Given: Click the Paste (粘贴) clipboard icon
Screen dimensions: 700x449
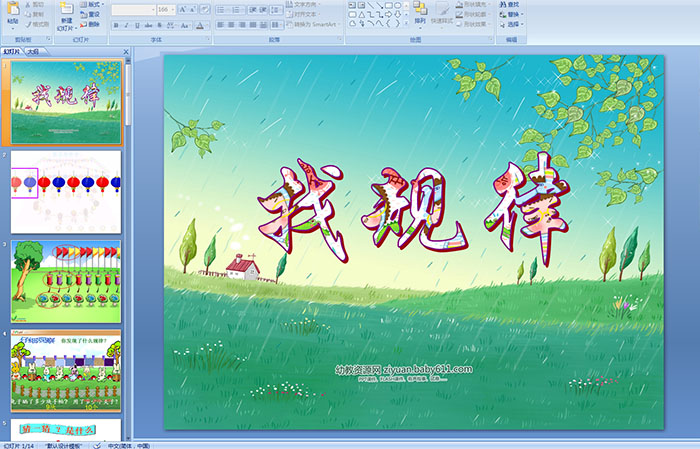Looking at the screenshot, I should pos(12,10).
